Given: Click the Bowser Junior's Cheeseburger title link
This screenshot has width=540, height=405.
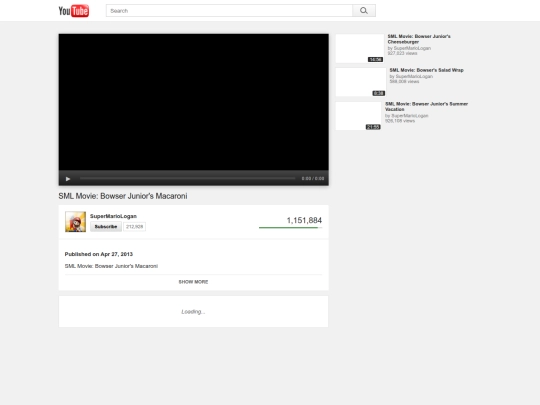Looking at the screenshot, I should [x=419, y=39].
